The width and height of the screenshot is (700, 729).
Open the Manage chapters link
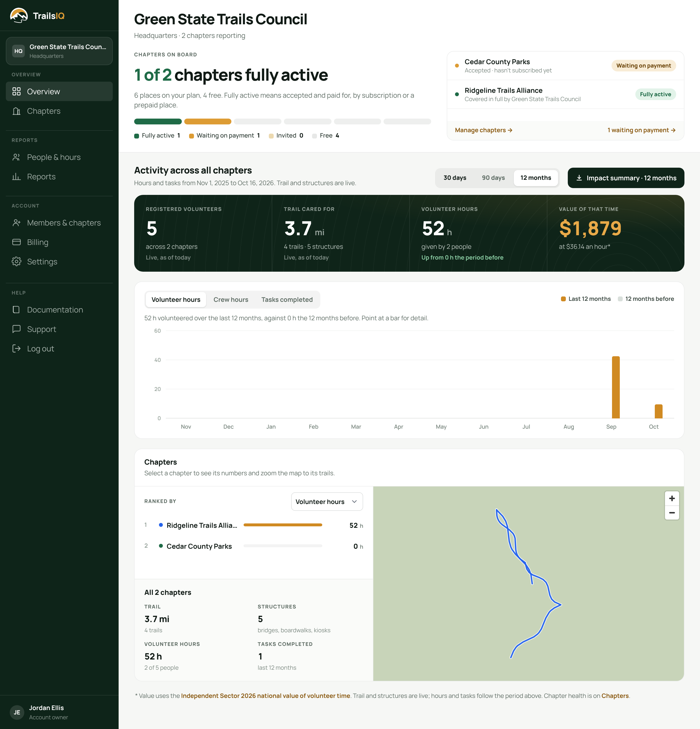tap(483, 130)
